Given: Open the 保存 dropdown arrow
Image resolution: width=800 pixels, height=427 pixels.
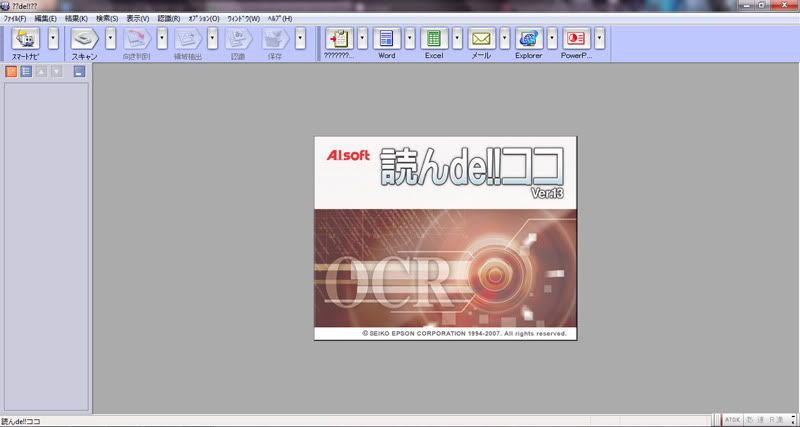Looking at the screenshot, I should point(301,39).
